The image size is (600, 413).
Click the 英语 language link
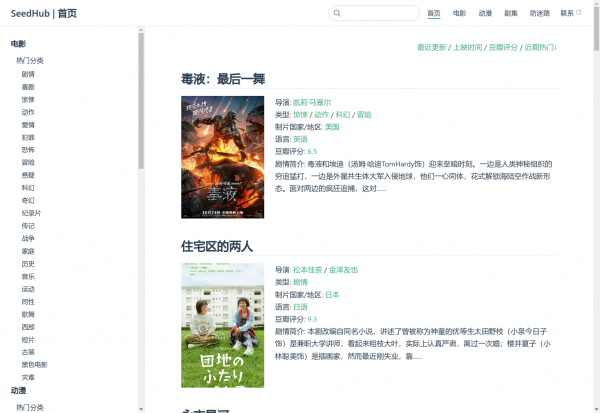[300, 139]
